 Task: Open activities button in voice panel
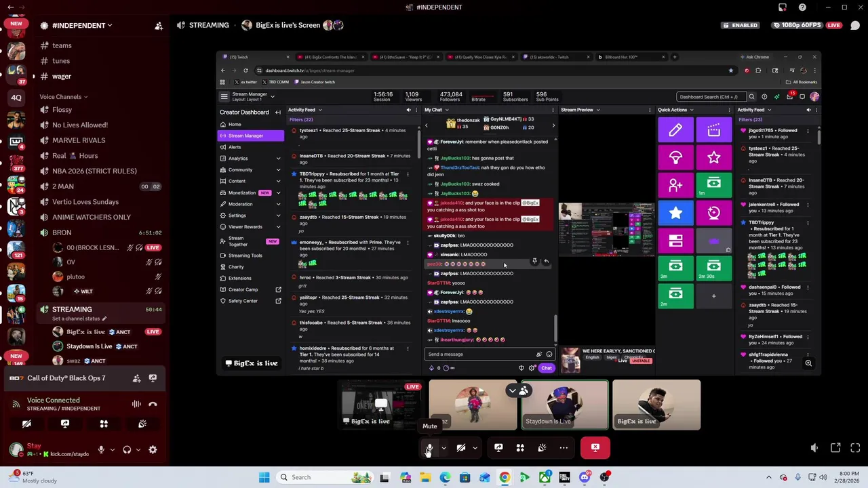click(x=104, y=424)
